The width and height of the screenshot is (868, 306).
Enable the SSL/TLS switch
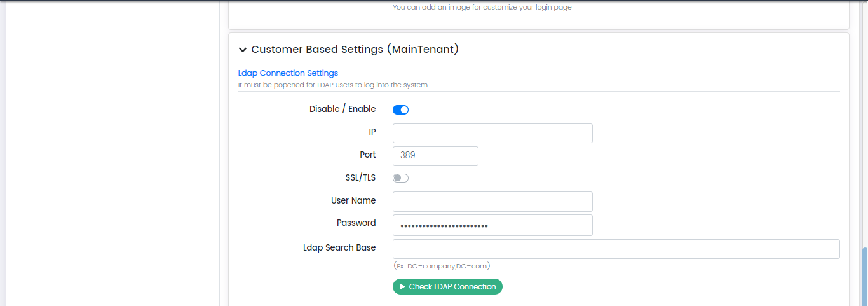click(x=400, y=178)
